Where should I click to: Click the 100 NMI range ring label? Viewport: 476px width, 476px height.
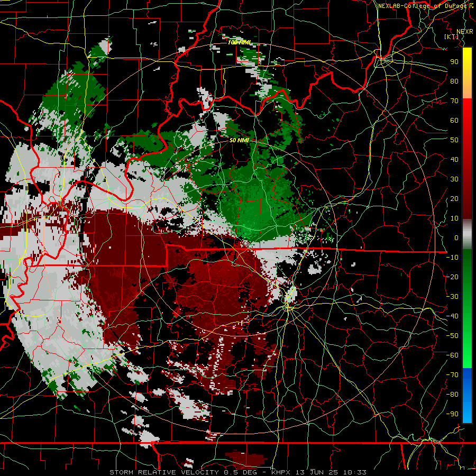(239, 42)
